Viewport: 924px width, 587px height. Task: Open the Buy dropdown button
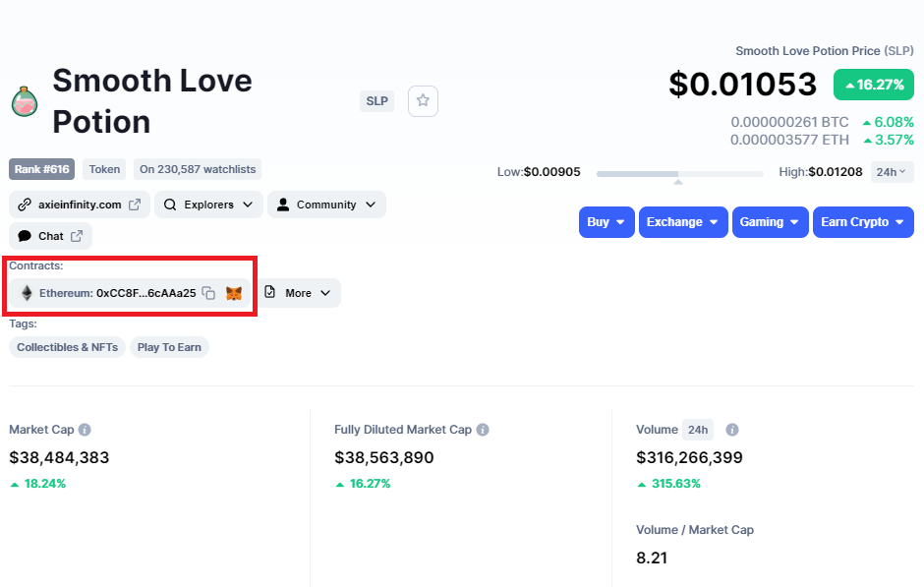point(606,222)
